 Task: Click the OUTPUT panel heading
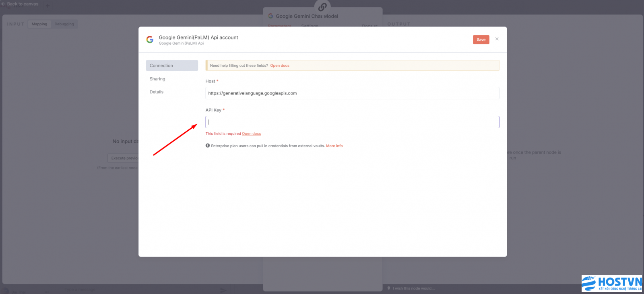coord(399,24)
